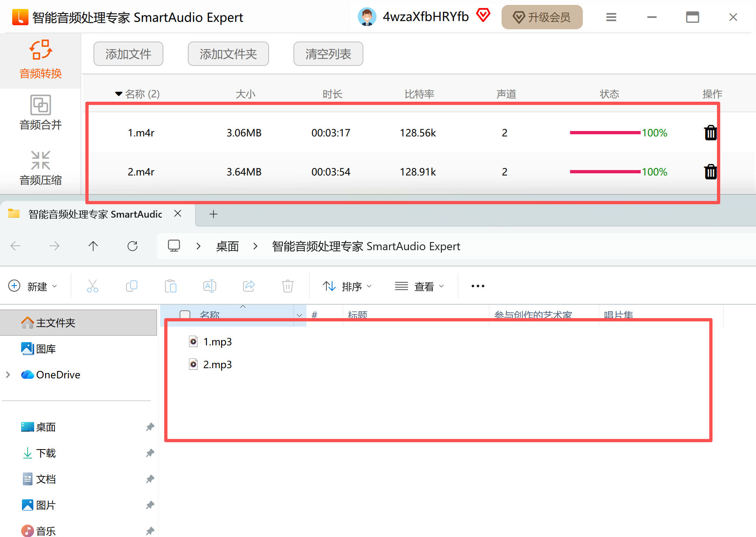Click the 2.m4r progress bar
The width and height of the screenshot is (756, 537).
click(x=605, y=172)
